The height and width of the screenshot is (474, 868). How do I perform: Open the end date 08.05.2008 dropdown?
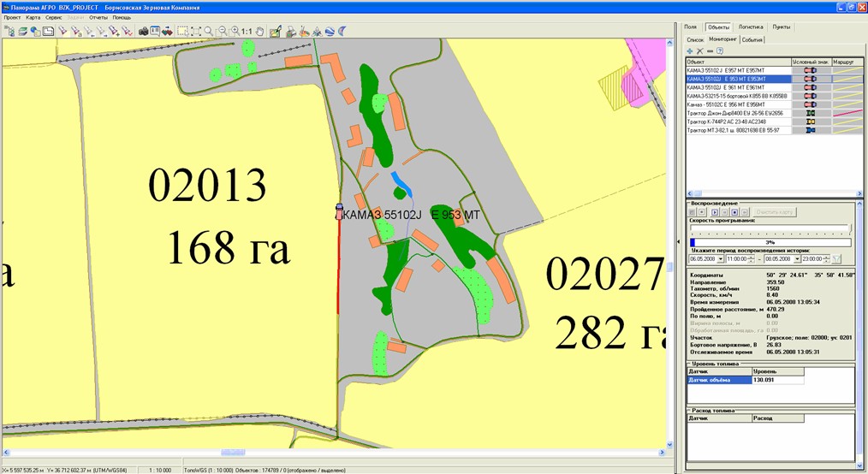coord(797,258)
